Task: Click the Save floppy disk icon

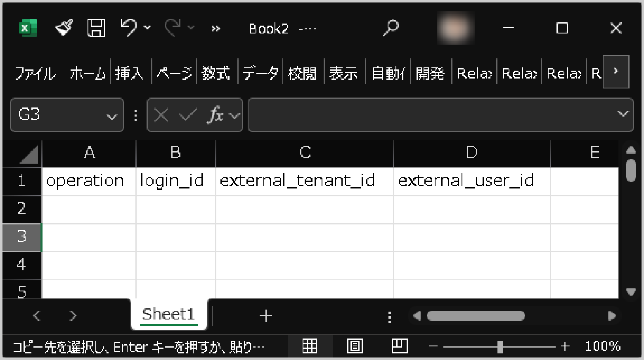Action: pyautogui.click(x=96, y=28)
